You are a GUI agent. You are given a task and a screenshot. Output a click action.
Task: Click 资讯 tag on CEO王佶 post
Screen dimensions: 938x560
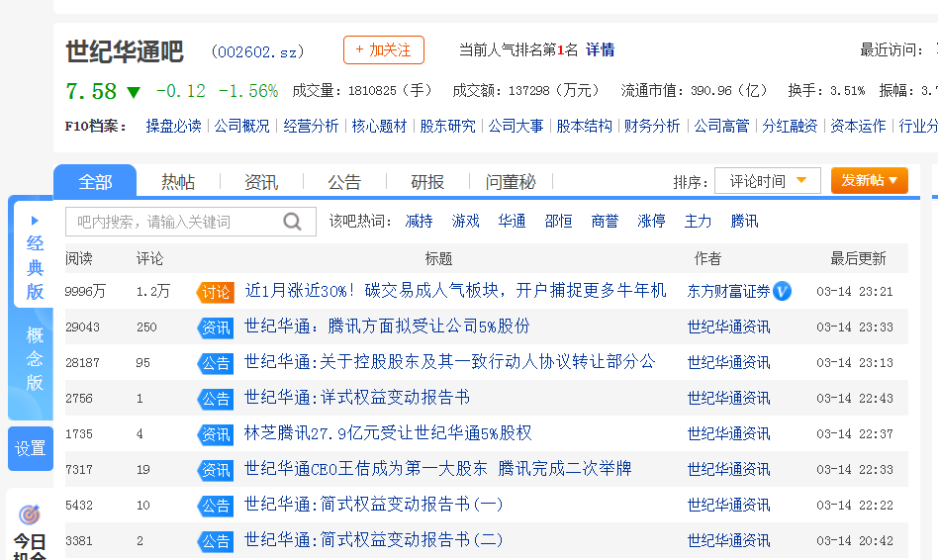(x=216, y=470)
